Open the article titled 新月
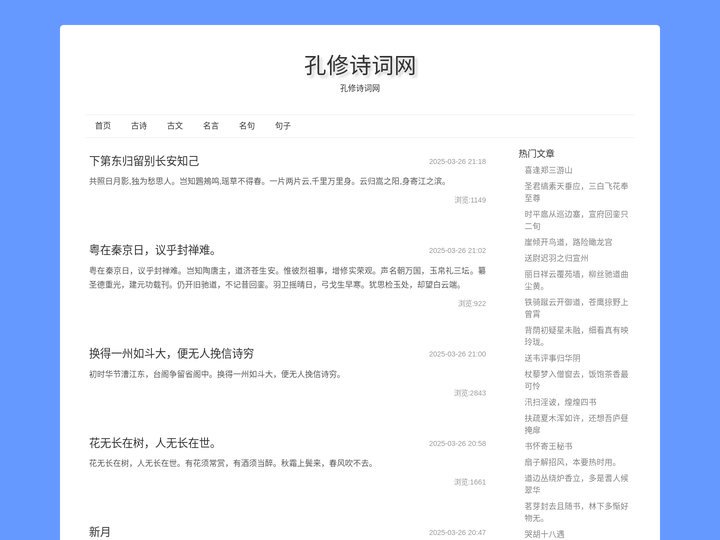The width and height of the screenshot is (720, 540). [x=100, y=532]
